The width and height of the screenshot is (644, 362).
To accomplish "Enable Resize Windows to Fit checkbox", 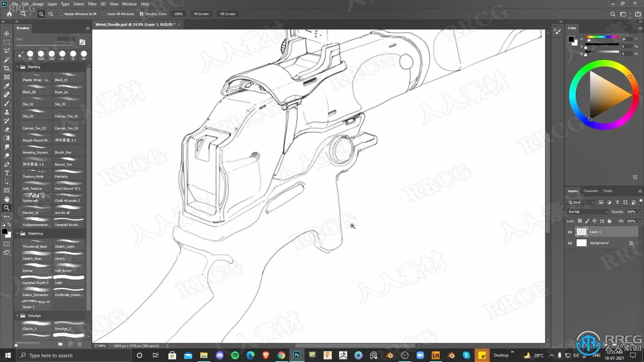I will 61,14.
